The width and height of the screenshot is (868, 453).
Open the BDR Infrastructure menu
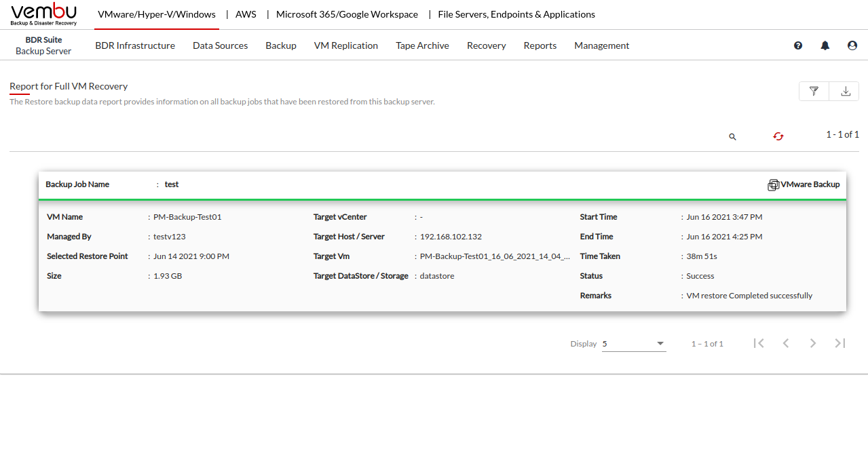coord(135,45)
